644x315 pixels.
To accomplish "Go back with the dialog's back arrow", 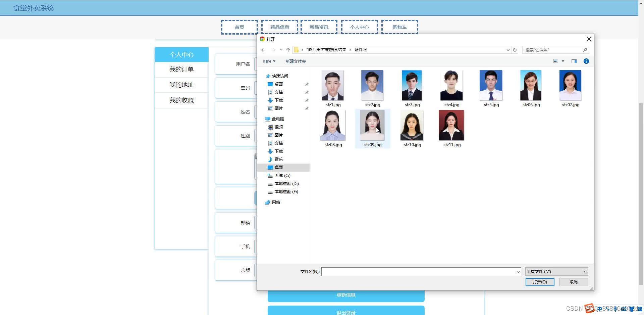I will pos(263,50).
